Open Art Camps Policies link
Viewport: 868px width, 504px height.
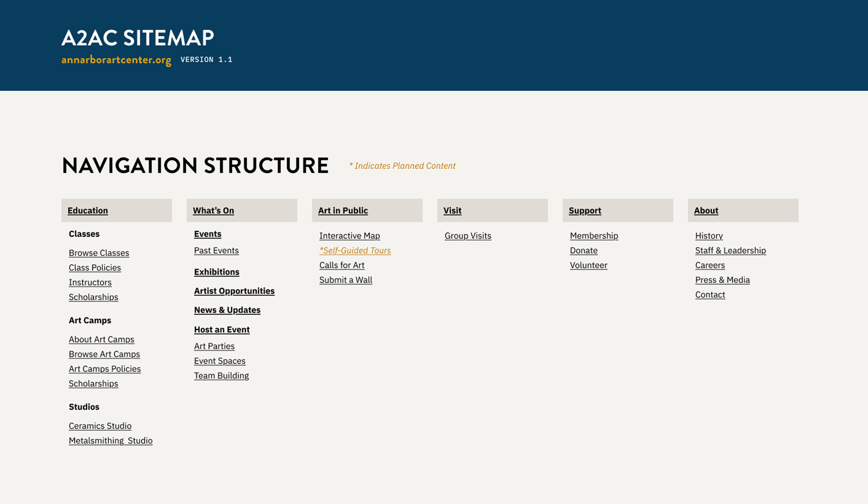pos(105,369)
